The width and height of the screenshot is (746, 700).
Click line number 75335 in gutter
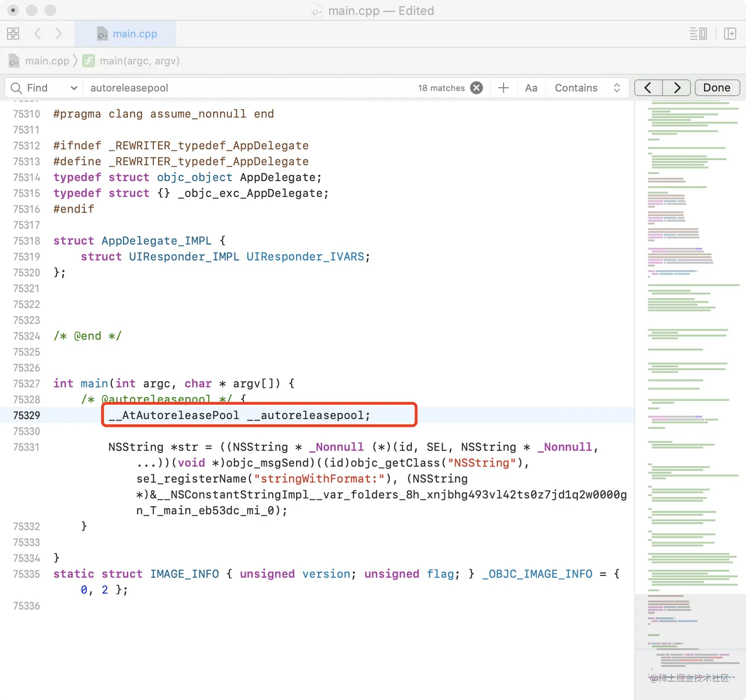pyautogui.click(x=27, y=574)
